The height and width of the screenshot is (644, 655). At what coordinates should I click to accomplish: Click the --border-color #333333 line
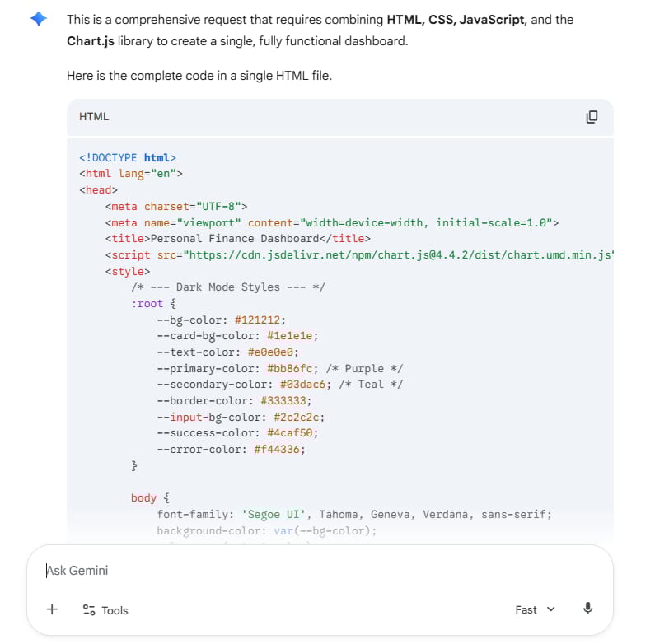[x=234, y=400]
